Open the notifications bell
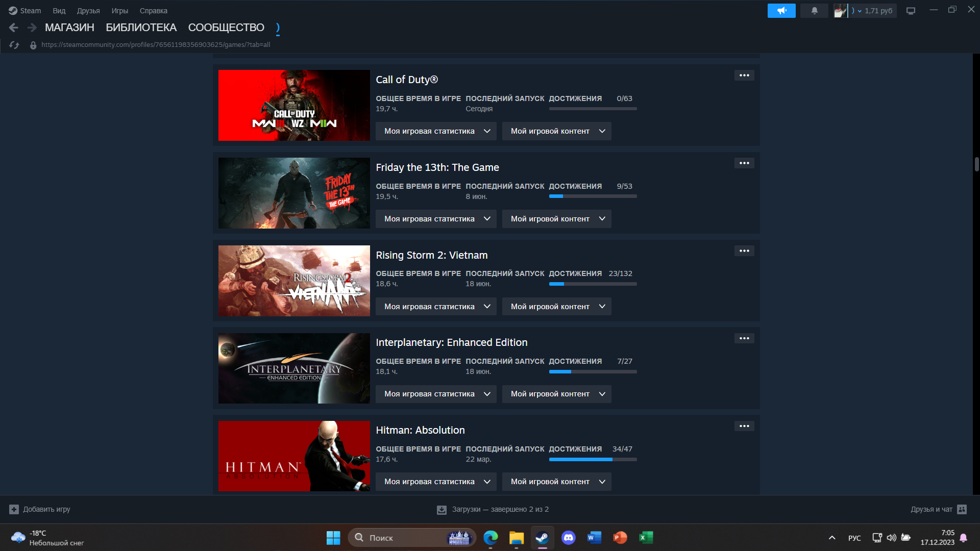This screenshot has height=551, width=980. (x=814, y=11)
